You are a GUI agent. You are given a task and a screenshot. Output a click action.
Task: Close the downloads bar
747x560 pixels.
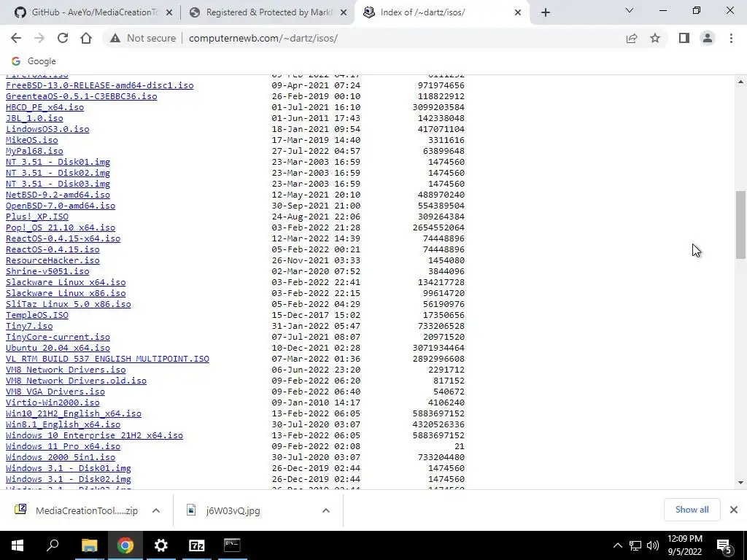pos(734,510)
